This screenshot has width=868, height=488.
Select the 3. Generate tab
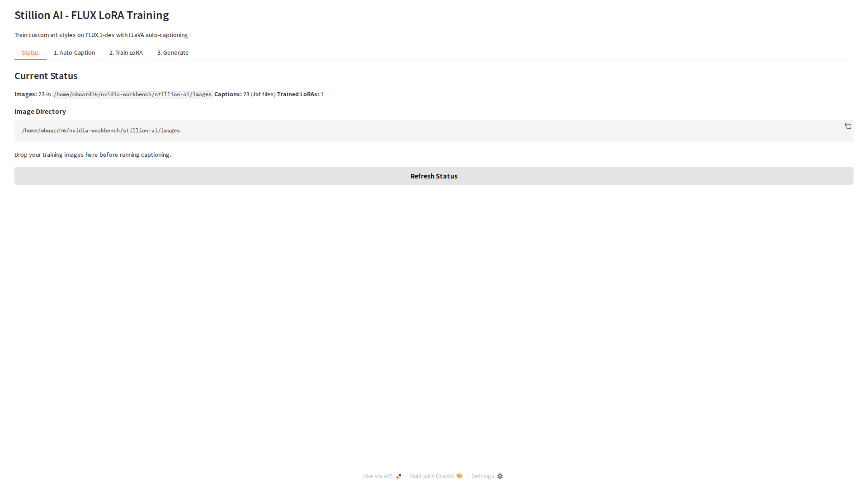coord(173,52)
